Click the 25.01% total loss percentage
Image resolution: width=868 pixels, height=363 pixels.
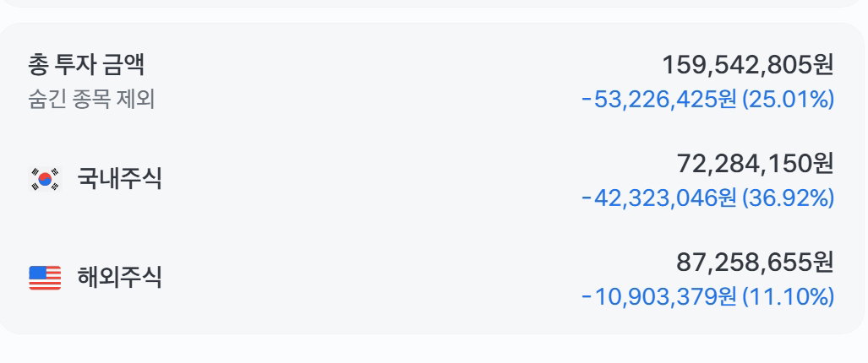789,100
